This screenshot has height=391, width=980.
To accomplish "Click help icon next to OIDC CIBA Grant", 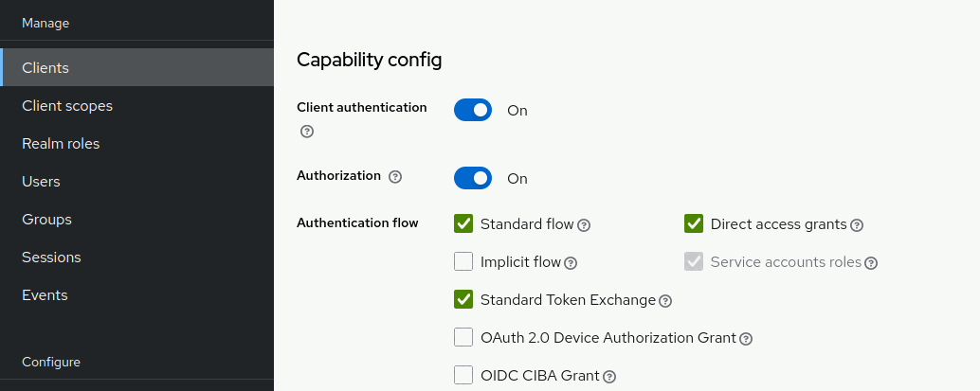I will coord(609,377).
